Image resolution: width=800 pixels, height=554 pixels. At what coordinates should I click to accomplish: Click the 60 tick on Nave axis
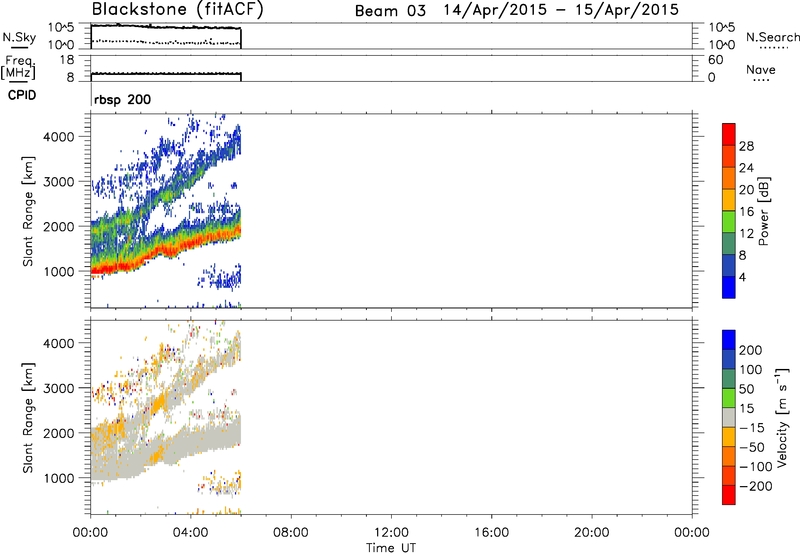tap(716, 60)
